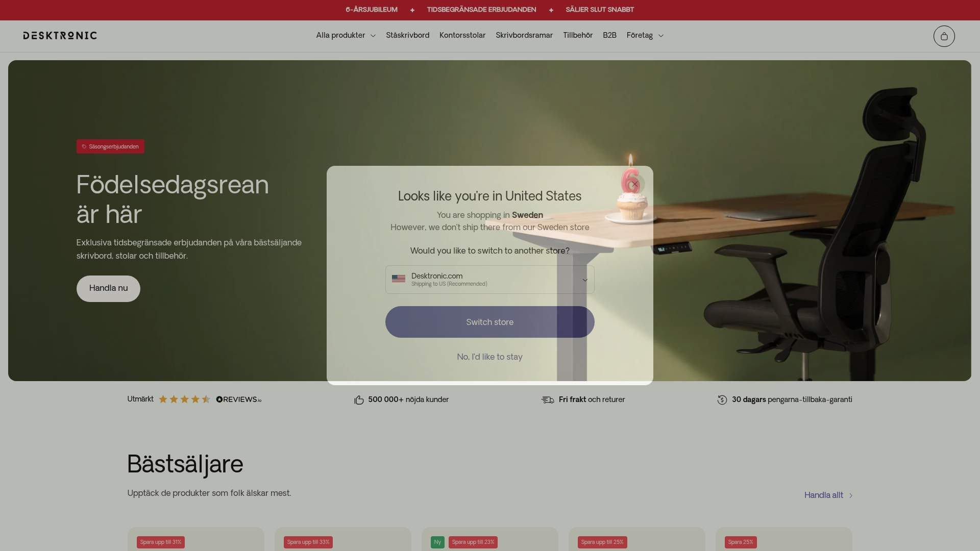
Task: Click the tag icon in Säsongserbjudanden badge
Action: click(x=84, y=146)
